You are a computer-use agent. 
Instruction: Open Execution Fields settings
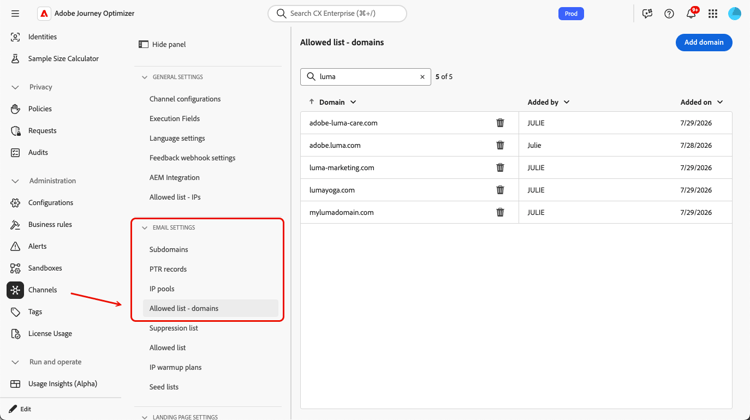point(175,119)
